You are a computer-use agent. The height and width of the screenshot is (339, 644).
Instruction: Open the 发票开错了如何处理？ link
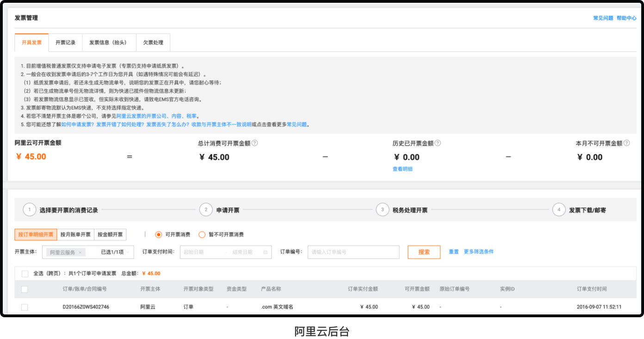point(120,125)
